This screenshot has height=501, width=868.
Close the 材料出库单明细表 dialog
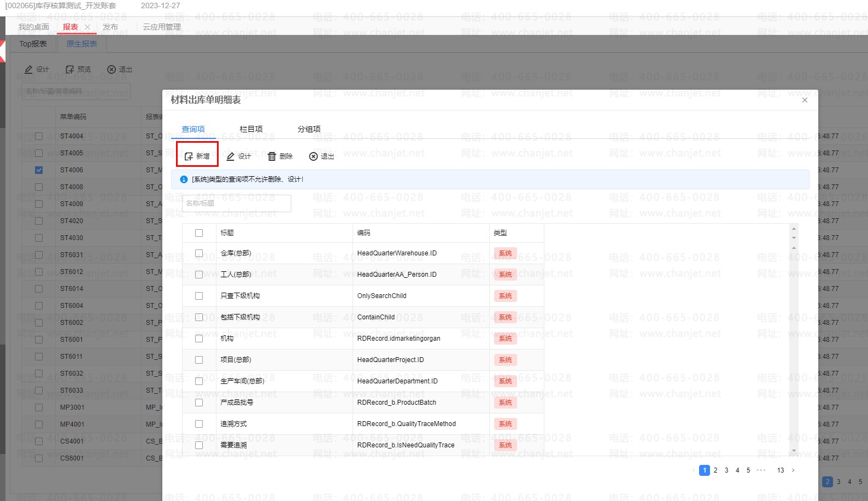pos(805,100)
